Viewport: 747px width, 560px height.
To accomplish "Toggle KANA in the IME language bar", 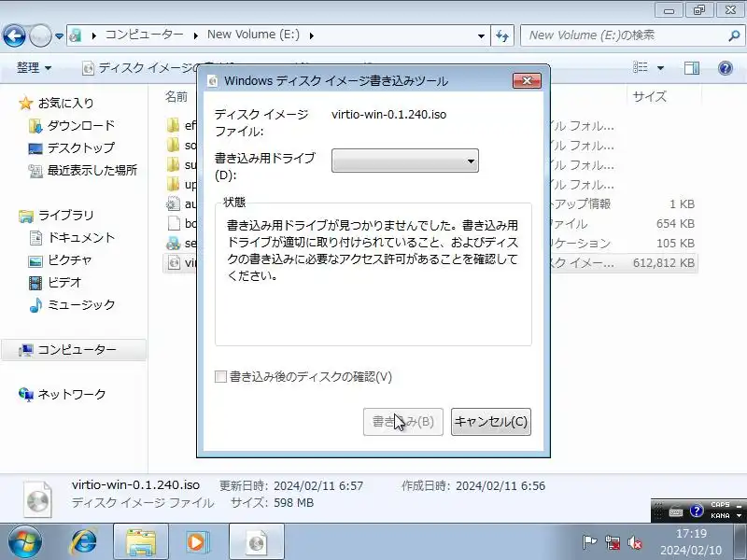I will click(720, 516).
